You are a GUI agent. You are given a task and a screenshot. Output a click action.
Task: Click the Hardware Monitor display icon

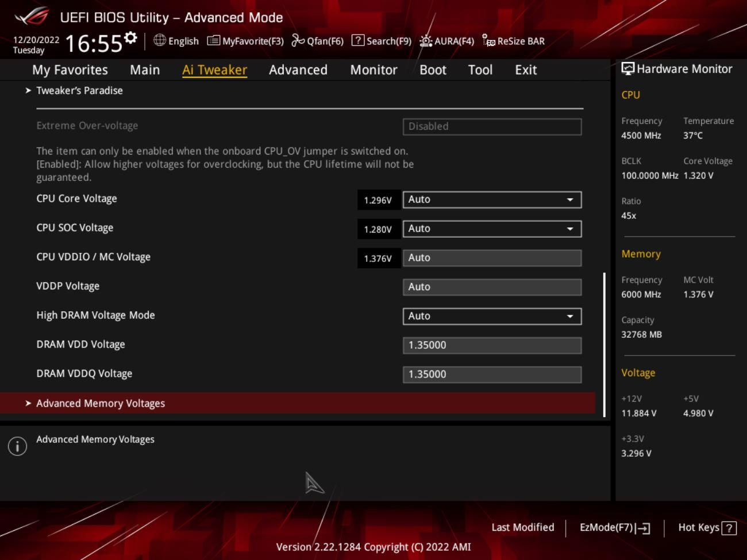click(x=628, y=69)
